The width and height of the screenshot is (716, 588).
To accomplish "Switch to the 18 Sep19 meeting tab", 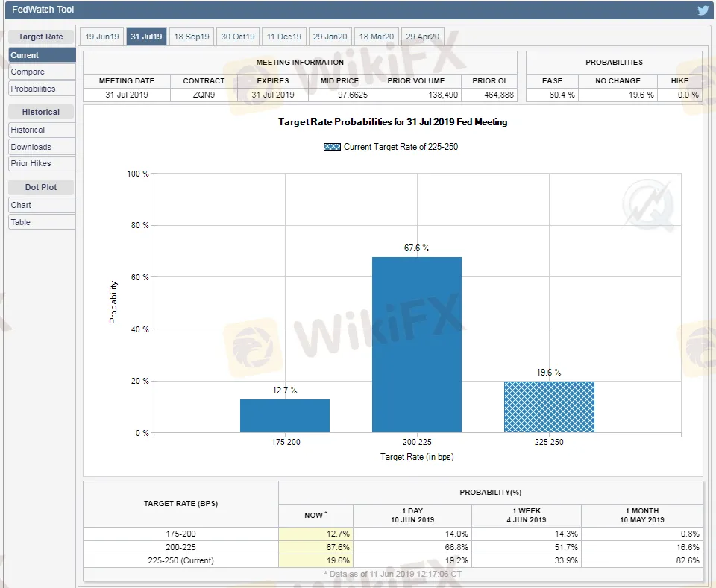I will point(192,37).
